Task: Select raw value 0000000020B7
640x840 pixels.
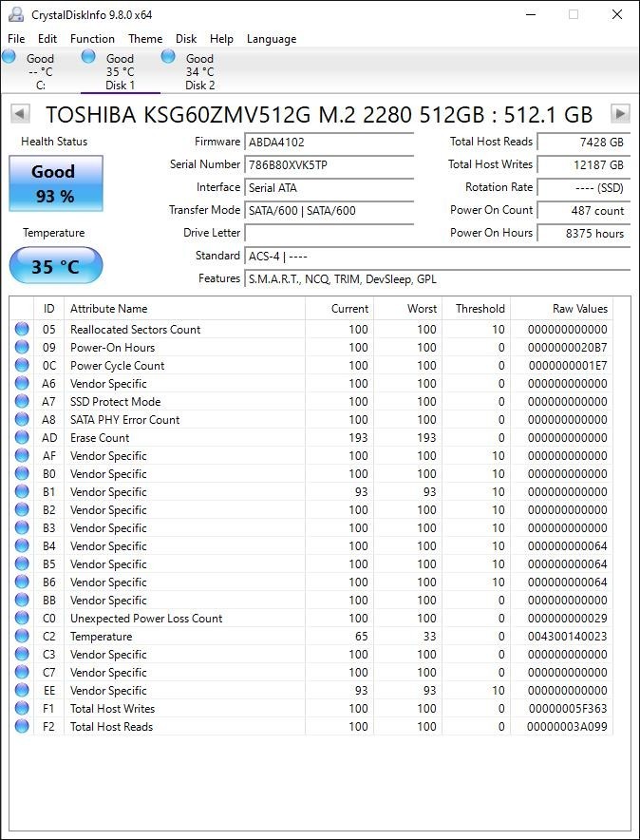Action: coord(567,347)
